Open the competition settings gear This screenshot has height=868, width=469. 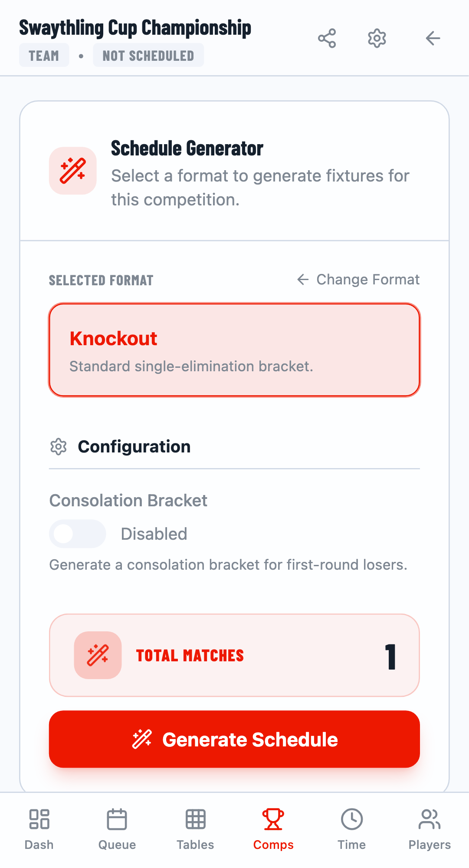[377, 38]
